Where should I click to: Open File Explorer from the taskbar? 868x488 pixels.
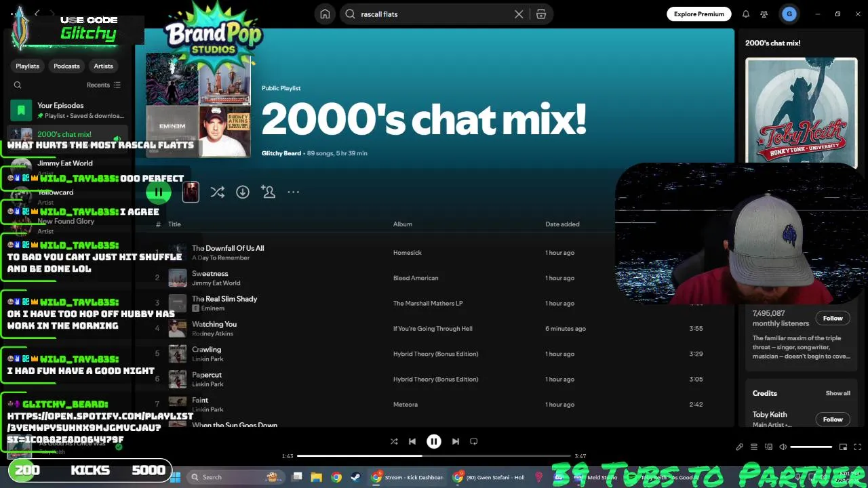[x=317, y=477]
